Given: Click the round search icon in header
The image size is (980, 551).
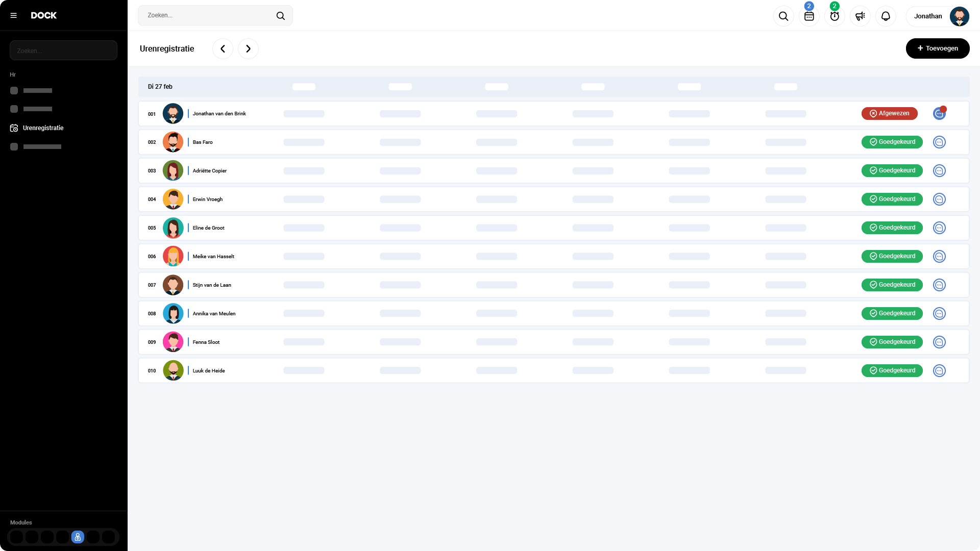Looking at the screenshot, I should point(783,16).
